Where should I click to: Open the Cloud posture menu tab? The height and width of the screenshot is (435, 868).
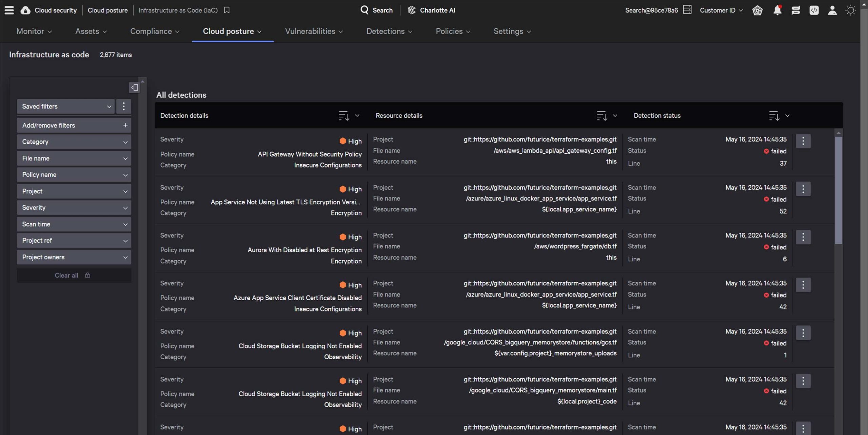point(232,31)
